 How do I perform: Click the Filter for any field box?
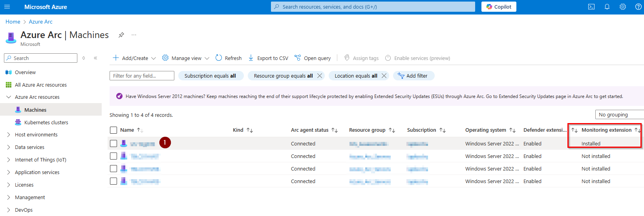[x=142, y=76]
